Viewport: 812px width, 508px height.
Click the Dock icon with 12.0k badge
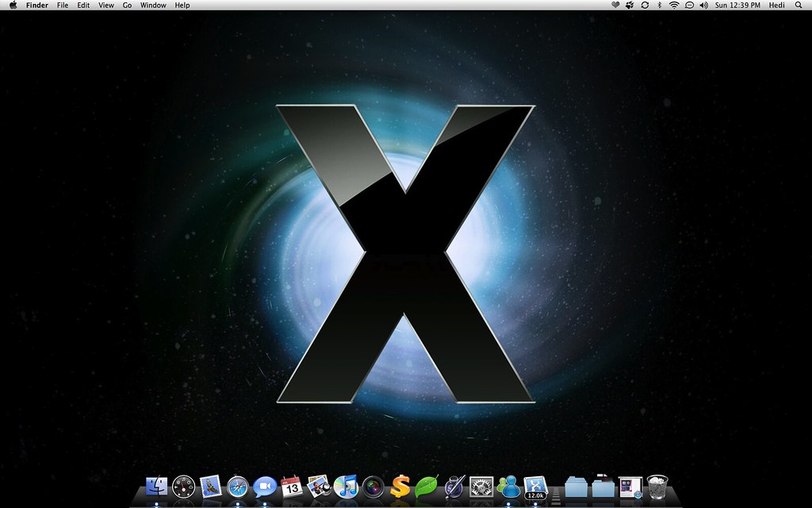click(x=535, y=488)
